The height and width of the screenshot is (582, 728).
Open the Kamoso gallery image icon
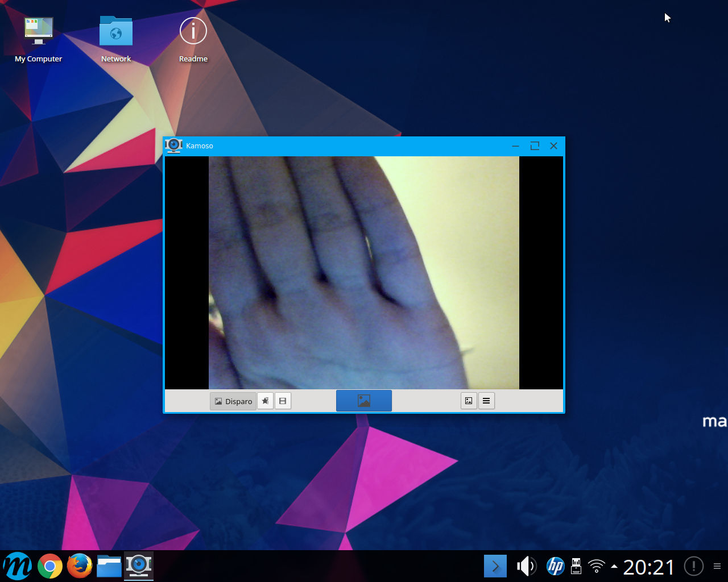[469, 401]
